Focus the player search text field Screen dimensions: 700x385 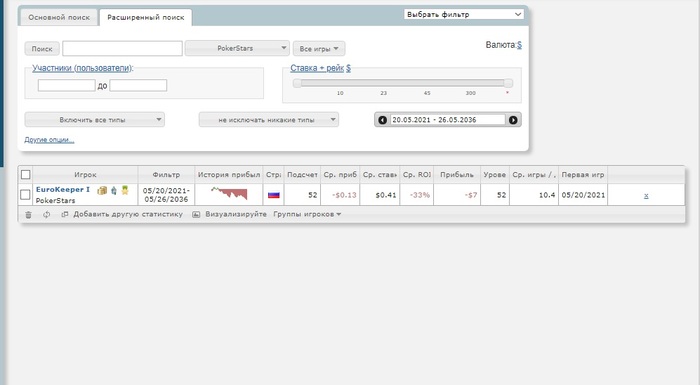[122, 48]
